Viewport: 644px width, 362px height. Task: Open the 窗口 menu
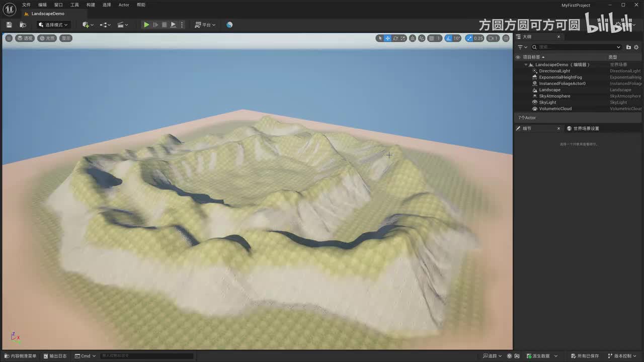tap(58, 5)
